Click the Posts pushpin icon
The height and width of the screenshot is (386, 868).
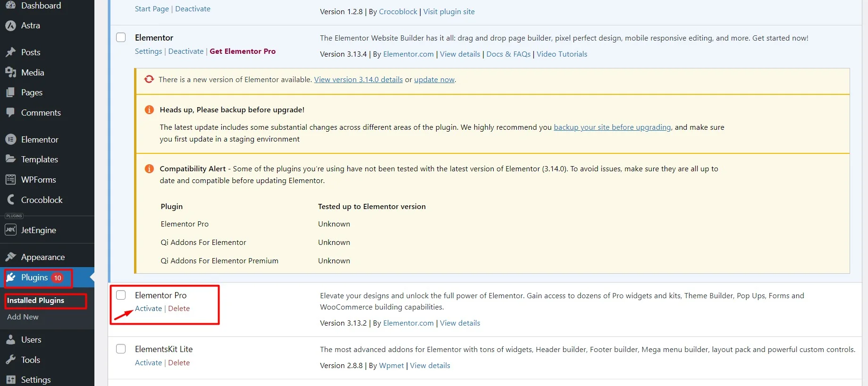(x=10, y=52)
